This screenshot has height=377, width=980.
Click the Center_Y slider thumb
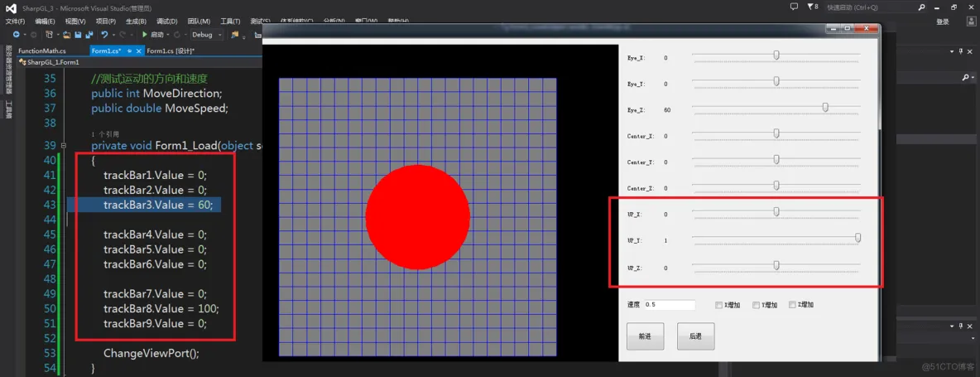[x=776, y=159]
